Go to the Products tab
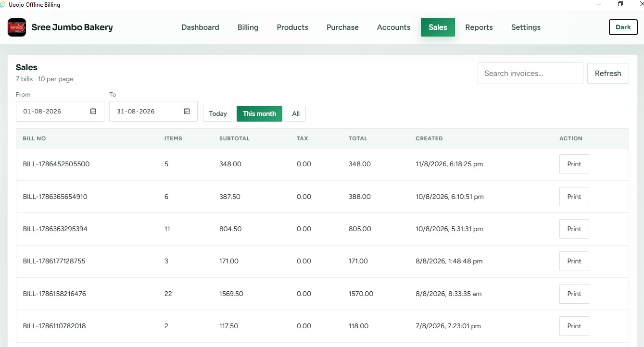 [292, 27]
